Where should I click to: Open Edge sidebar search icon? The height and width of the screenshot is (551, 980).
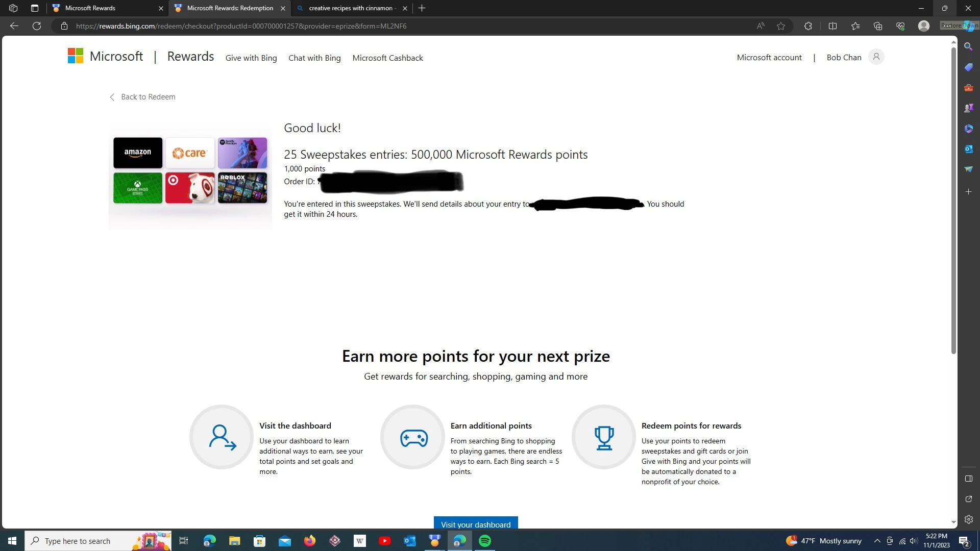click(968, 46)
